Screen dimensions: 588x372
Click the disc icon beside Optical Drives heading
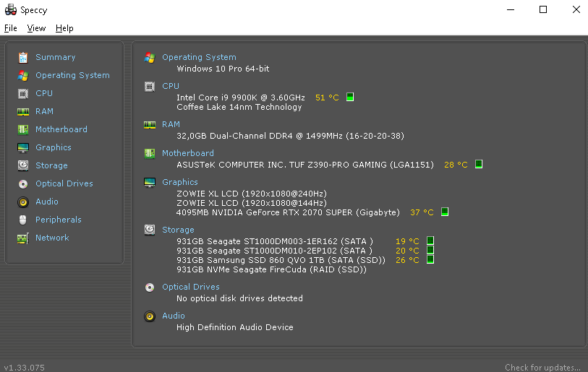pos(150,287)
